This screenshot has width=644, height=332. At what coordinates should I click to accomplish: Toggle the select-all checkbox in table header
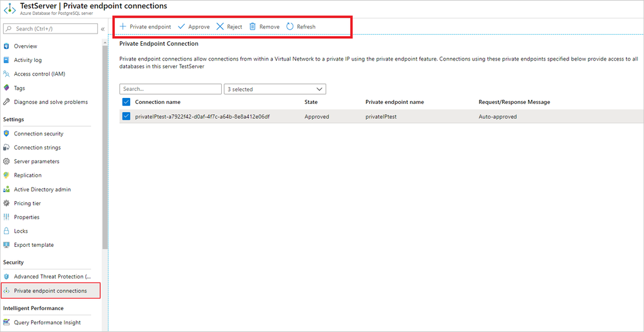pos(126,102)
